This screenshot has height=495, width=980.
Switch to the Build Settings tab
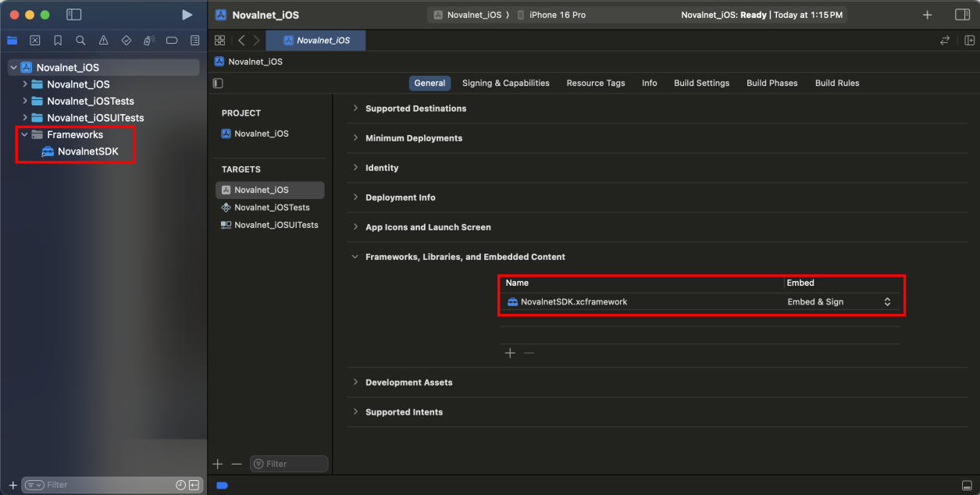point(701,84)
